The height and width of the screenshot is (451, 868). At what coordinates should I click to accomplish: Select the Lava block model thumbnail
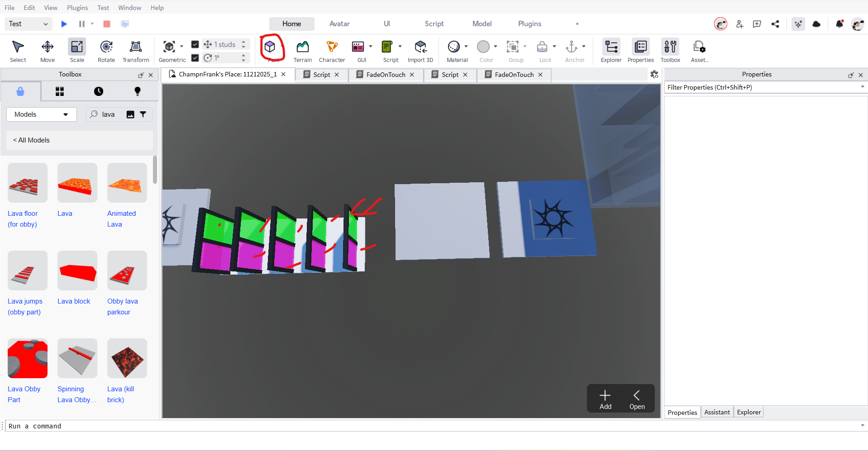tap(77, 271)
